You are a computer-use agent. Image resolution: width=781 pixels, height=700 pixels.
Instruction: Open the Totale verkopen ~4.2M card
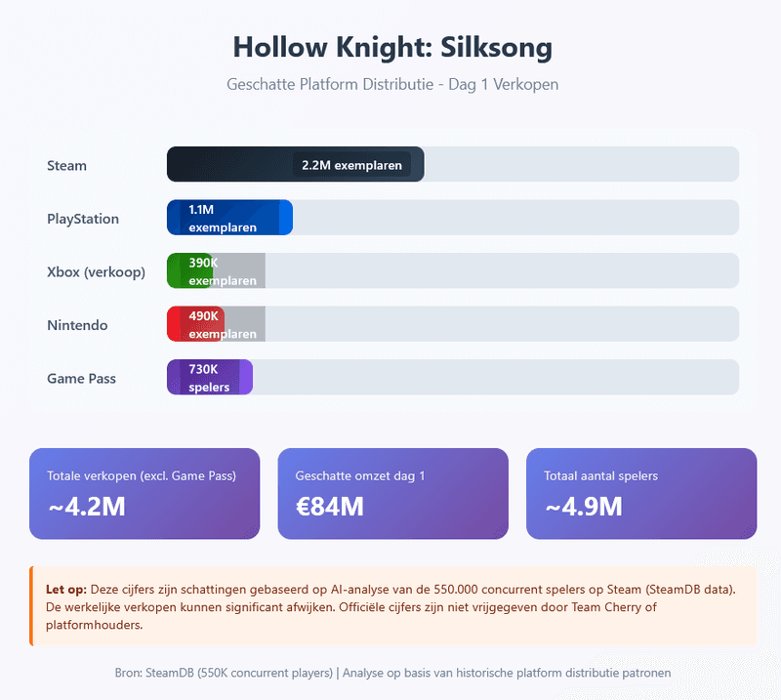[144, 493]
